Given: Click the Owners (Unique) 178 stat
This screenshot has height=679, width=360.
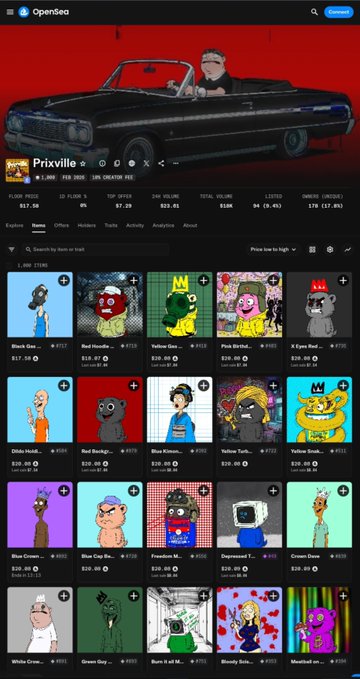Looking at the screenshot, I should pyautogui.click(x=322, y=201).
